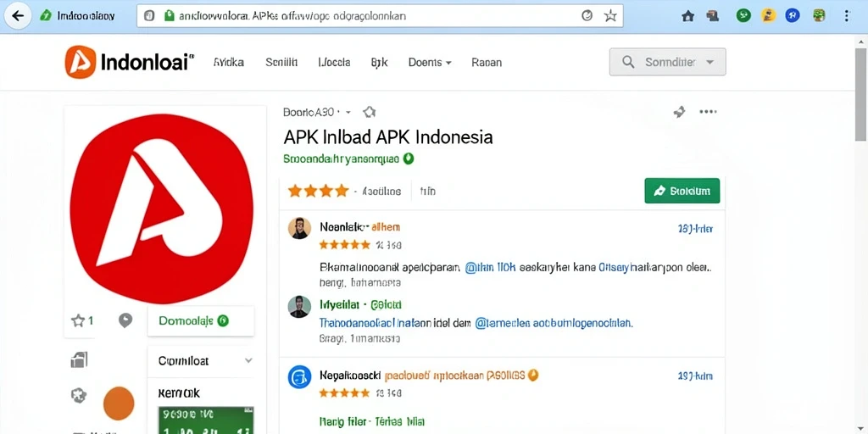868x434 pixels.
Task: Click the magnifier icon in search box
Action: [x=628, y=62]
